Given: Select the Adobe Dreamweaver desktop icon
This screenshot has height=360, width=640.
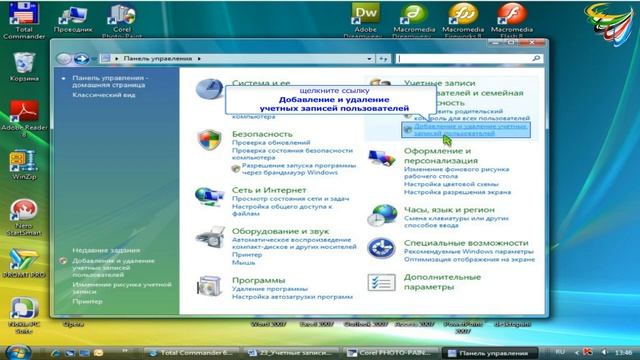Looking at the screenshot, I should [x=365, y=20].
